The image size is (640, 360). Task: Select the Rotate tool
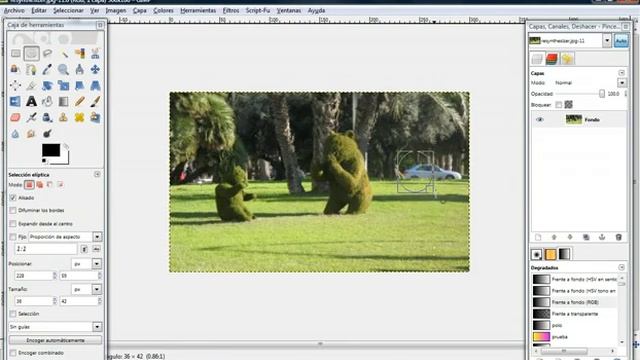[x=47, y=85]
